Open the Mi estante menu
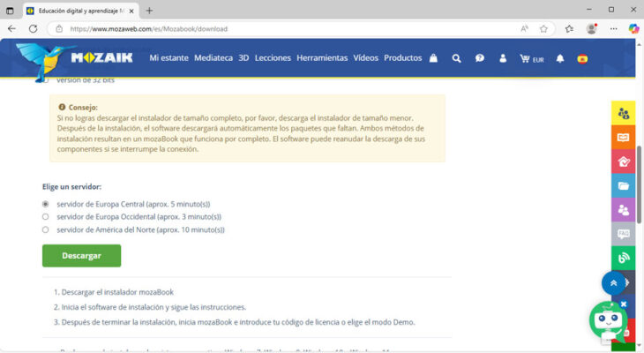Screen dimensions: 644x353 coord(168,58)
